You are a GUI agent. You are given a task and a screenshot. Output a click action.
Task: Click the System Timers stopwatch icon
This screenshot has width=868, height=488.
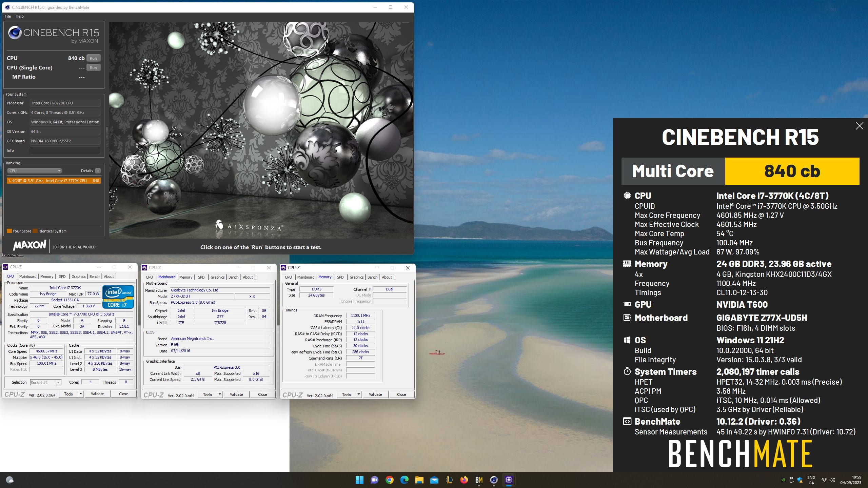click(x=627, y=371)
